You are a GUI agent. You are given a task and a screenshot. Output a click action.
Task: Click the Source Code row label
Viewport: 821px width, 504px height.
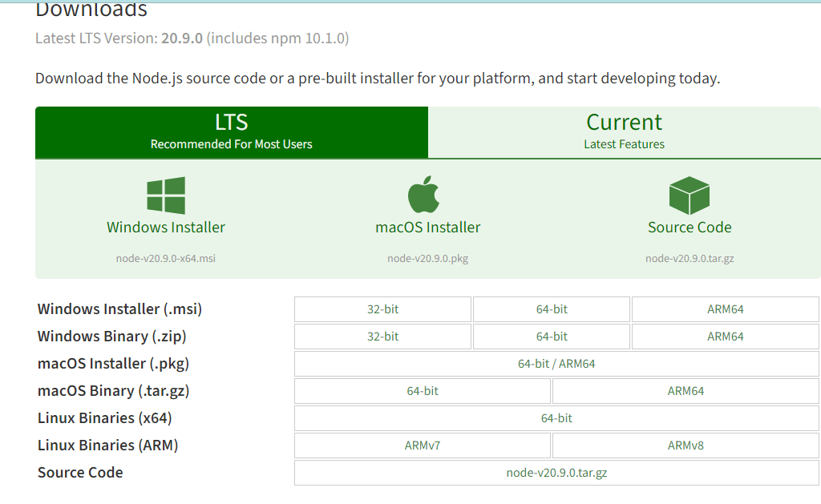click(x=80, y=472)
